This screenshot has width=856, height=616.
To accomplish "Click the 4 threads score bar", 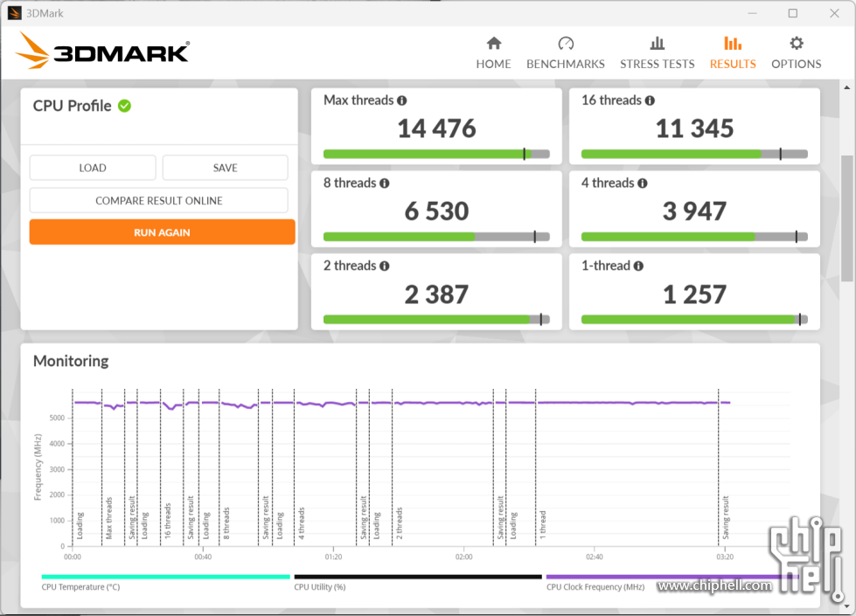I will (x=694, y=237).
